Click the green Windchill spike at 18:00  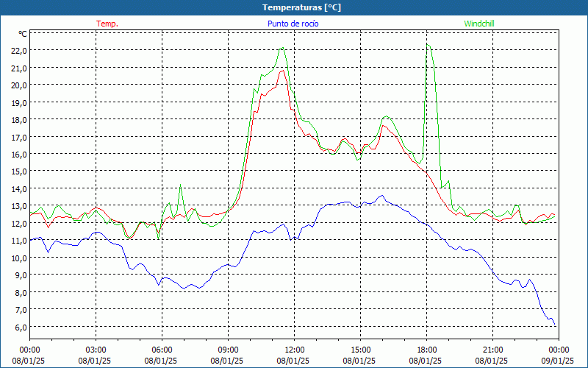428,45
